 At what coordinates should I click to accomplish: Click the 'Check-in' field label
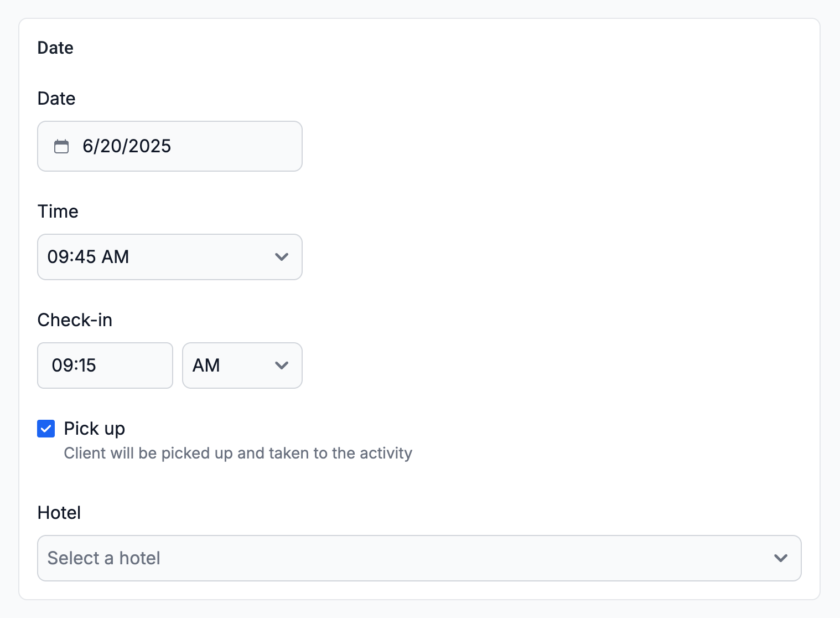point(75,320)
